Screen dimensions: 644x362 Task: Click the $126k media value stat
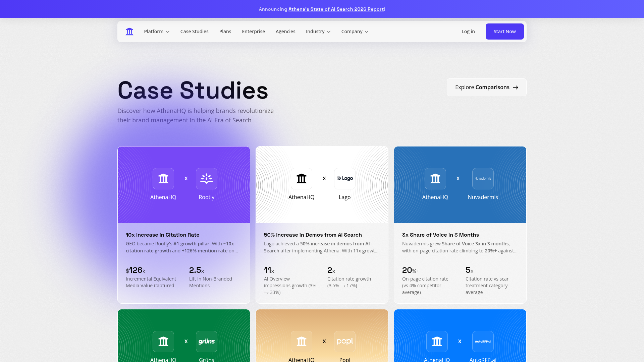coord(152,277)
